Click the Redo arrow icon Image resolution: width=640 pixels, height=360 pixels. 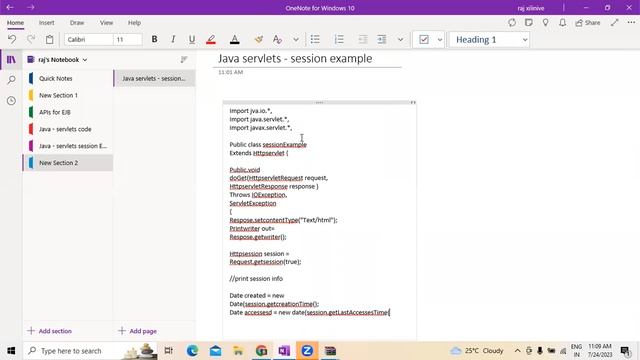click(x=31, y=39)
